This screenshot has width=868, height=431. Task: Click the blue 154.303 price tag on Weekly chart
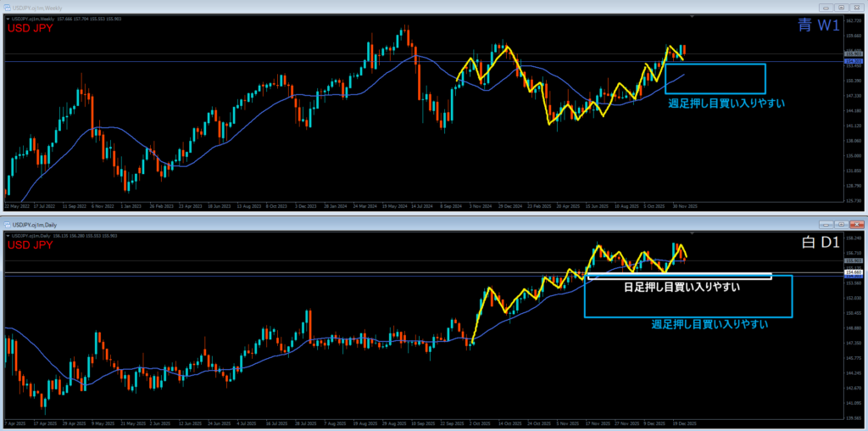(854, 61)
